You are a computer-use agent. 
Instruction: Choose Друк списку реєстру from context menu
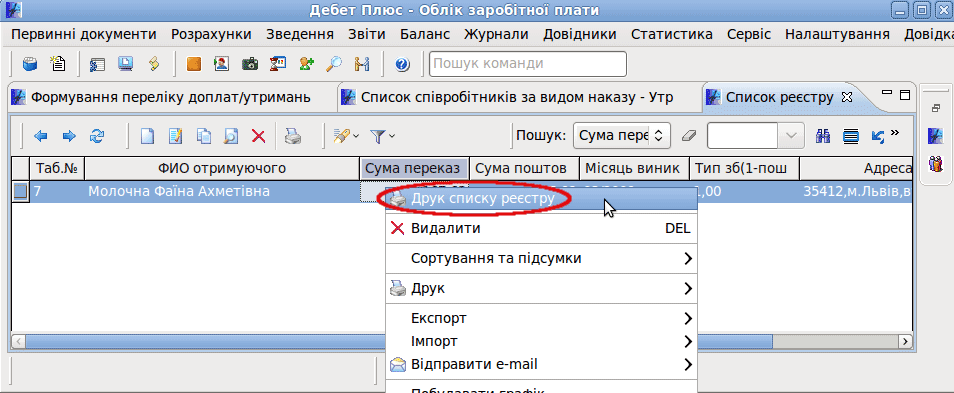coord(541,199)
